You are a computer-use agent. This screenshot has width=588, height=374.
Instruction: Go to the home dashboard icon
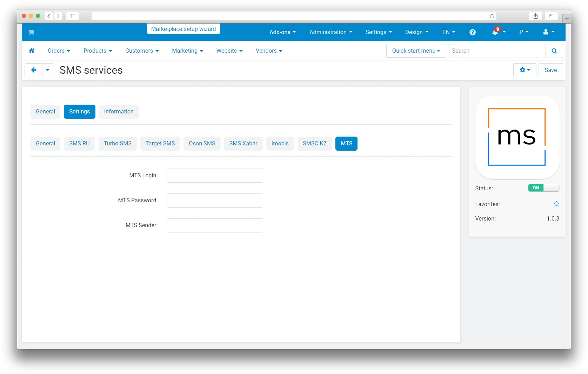pos(32,51)
